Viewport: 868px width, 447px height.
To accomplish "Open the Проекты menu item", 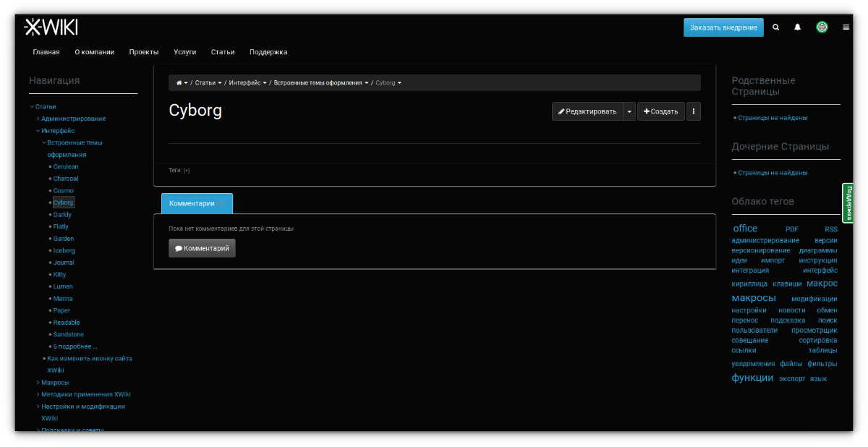I will [144, 52].
